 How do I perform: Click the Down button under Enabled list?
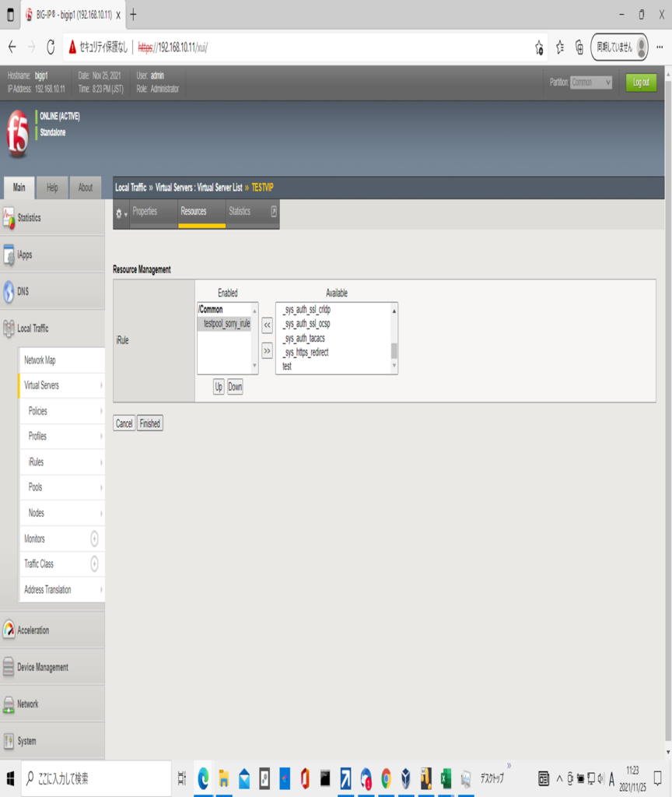[235, 387]
